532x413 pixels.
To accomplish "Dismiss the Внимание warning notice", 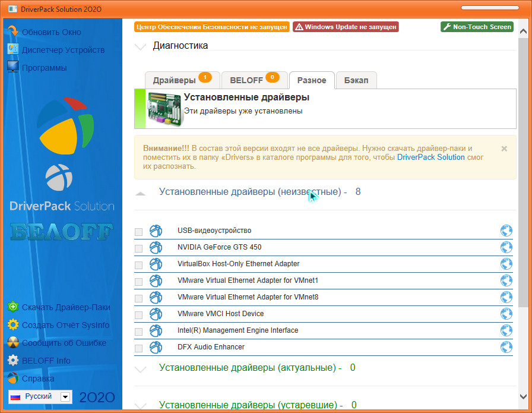I will pos(504,149).
